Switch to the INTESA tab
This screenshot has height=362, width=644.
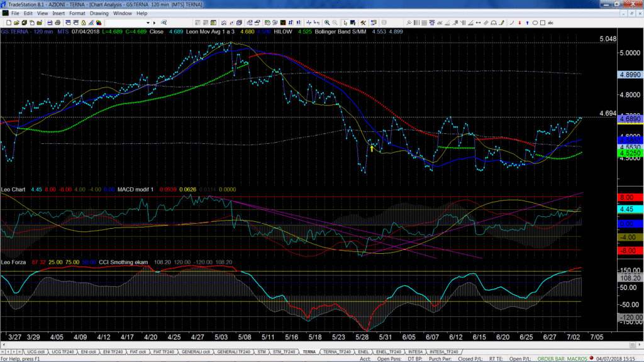[415, 352]
